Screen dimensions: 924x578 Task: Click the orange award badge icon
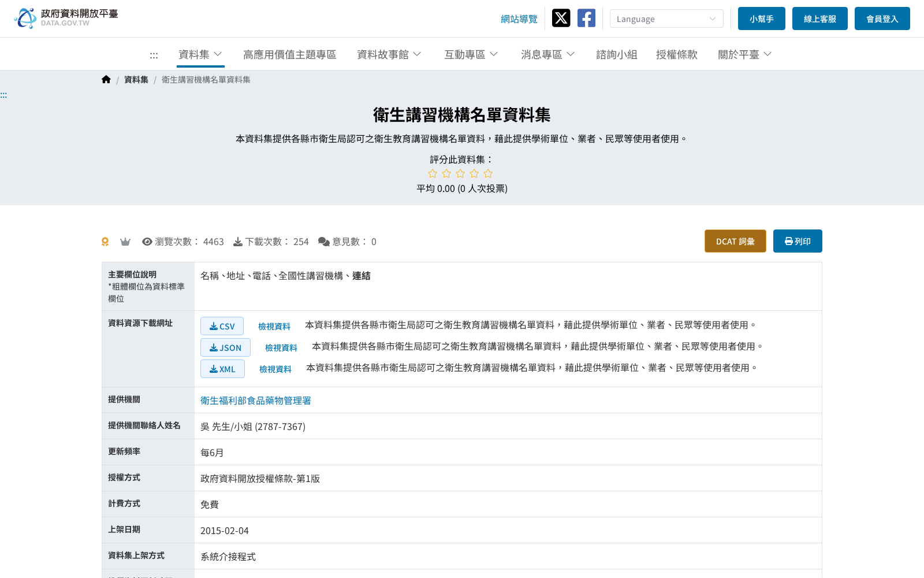coord(105,242)
